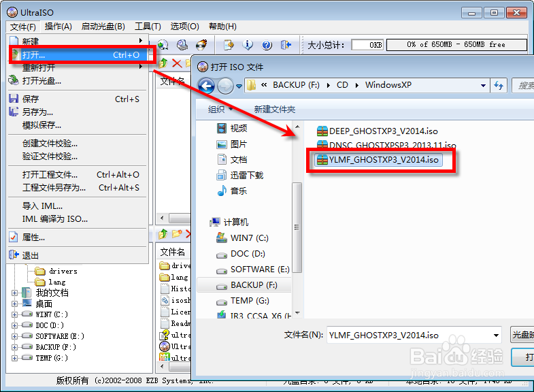Open TEMP (G:) drive in dialog
This screenshot has height=392, width=534.
pos(243,300)
